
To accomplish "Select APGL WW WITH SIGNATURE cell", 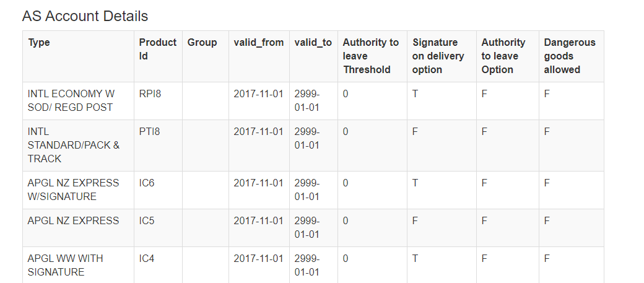I will (x=65, y=265).
